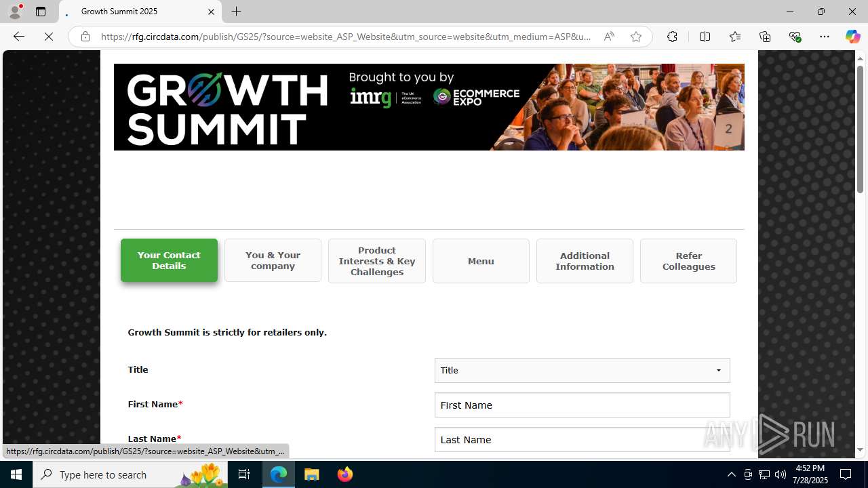Open network status tray icon

764,474
